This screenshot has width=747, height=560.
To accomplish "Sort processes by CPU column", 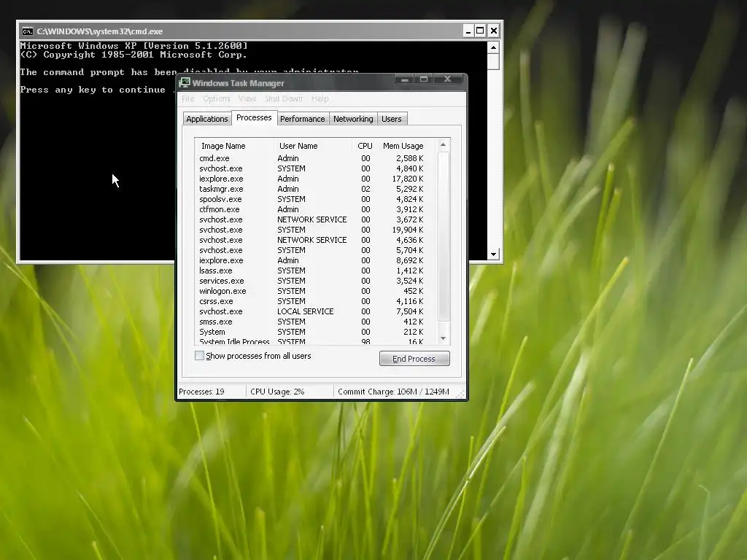I will pyautogui.click(x=365, y=146).
